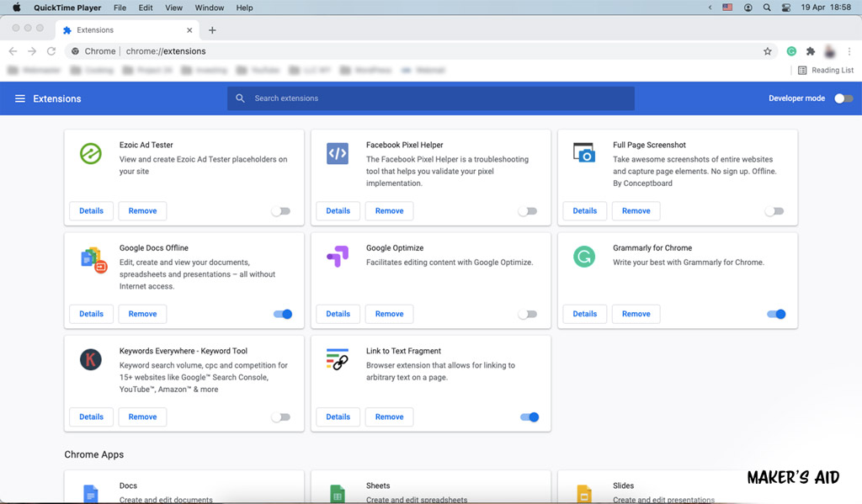862x504 pixels.
Task: Open Control Center in the menu bar
Action: click(x=786, y=8)
